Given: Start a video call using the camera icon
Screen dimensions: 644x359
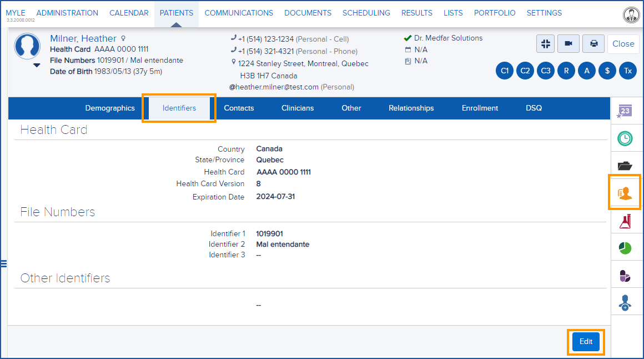Looking at the screenshot, I should tap(568, 43).
